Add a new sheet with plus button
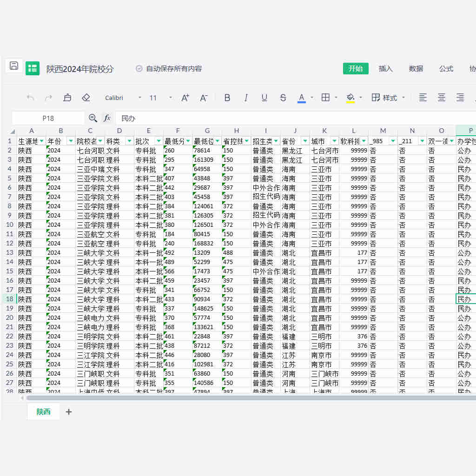 click(x=69, y=412)
